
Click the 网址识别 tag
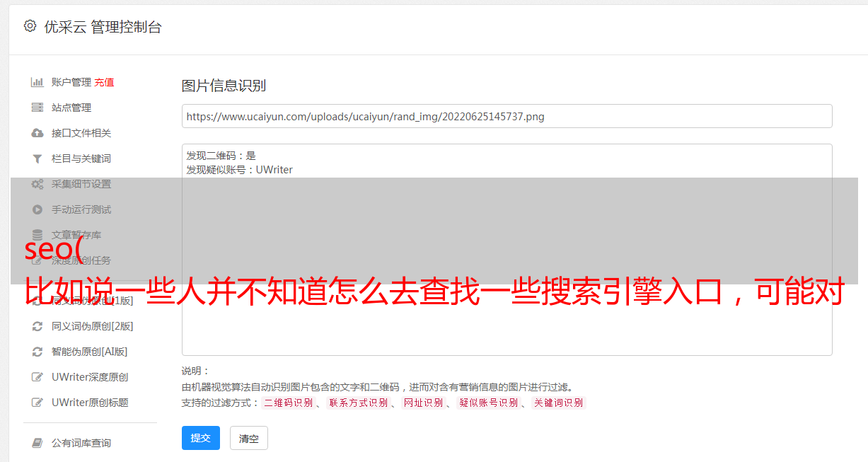click(424, 403)
